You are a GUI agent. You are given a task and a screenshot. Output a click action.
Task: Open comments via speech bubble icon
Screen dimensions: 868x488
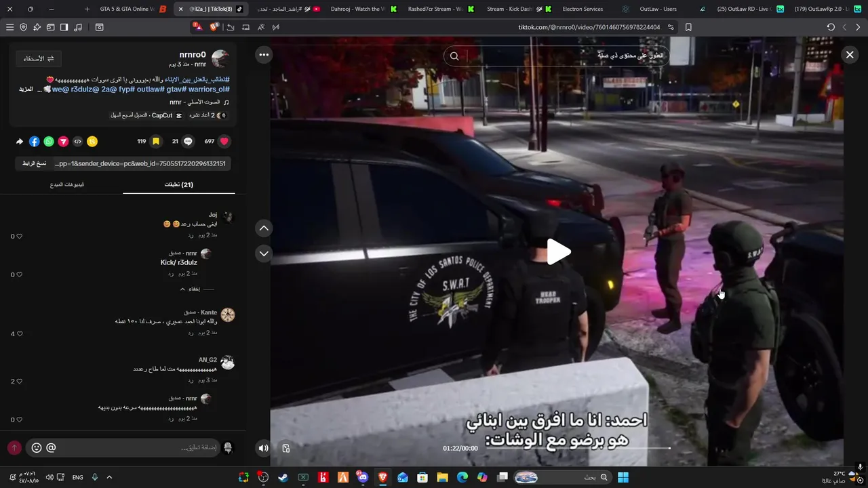[x=189, y=142]
